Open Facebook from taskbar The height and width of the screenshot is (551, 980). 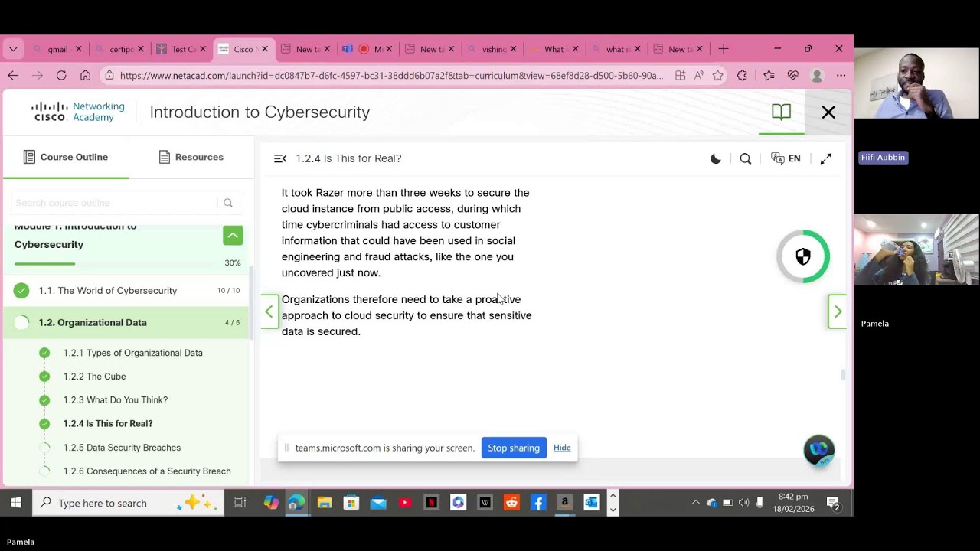pyautogui.click(x=538, y=503)
